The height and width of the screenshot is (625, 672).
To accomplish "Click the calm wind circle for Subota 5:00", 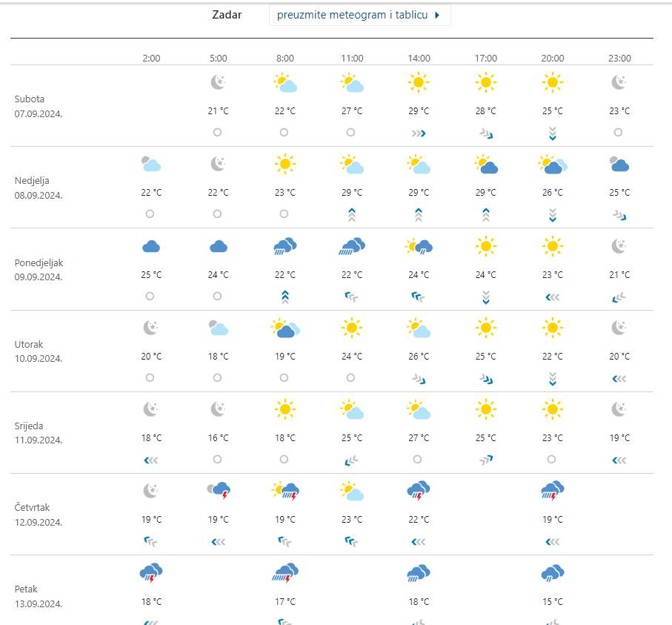I will (217, 132).
